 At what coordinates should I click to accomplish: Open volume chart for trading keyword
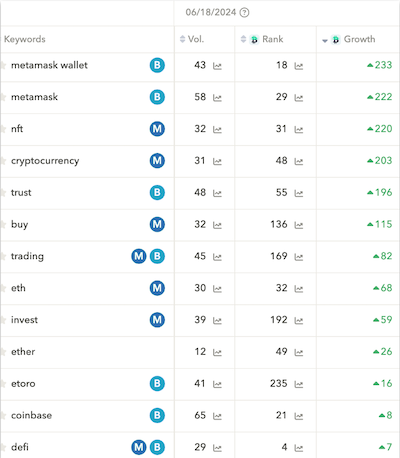217,257
